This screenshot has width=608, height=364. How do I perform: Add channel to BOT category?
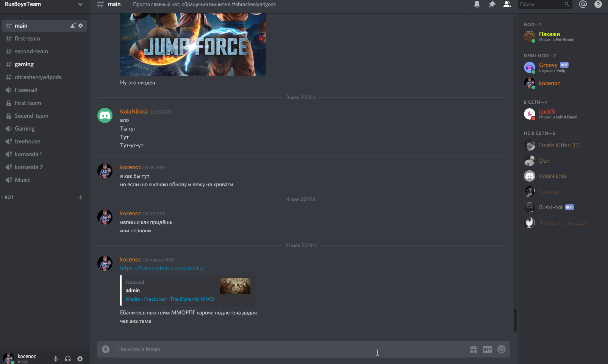[x=80, y=197]
